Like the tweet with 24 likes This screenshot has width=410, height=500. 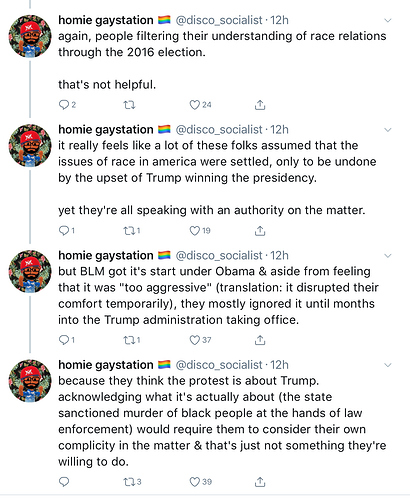click(195, 105)
